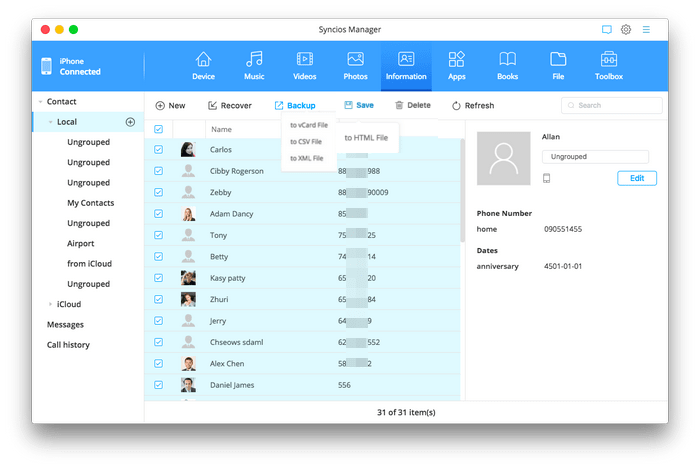Sort by the Name column header

click(x=221, y=129)
